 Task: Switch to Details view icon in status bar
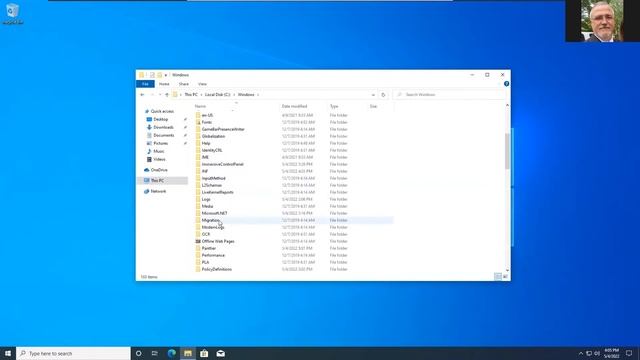click(x=498, y=277)
